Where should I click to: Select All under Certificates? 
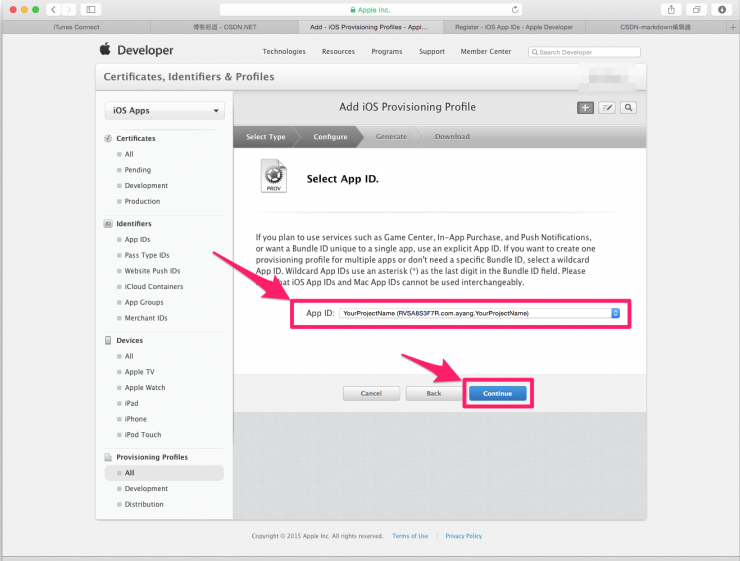click(x=129, y=154)
